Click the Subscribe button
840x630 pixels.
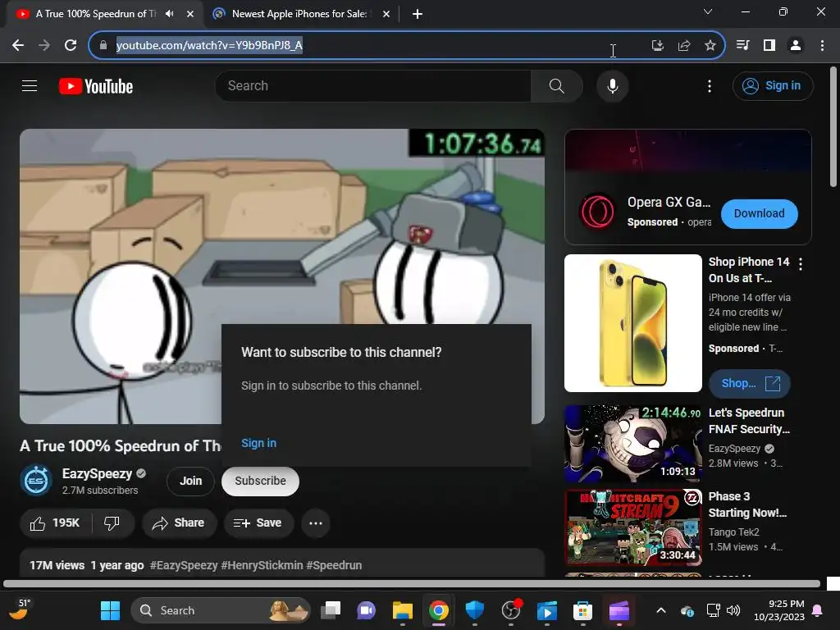pos(260,481)
